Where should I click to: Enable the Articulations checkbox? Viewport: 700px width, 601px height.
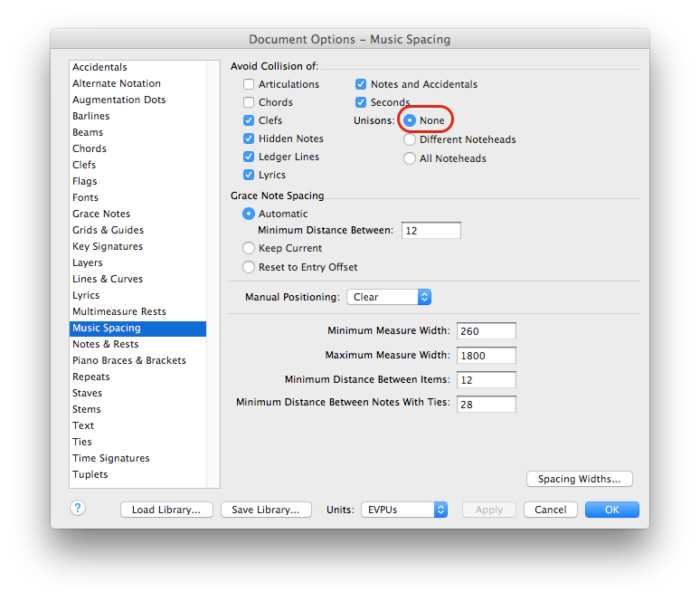point(249,84)
